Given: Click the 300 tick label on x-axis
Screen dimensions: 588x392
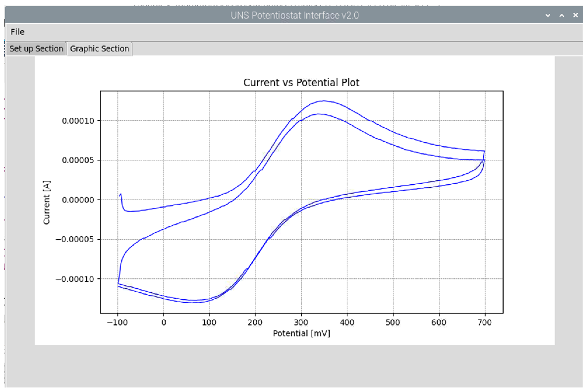Looking at the screenshot, I should [x=301, y=323].
